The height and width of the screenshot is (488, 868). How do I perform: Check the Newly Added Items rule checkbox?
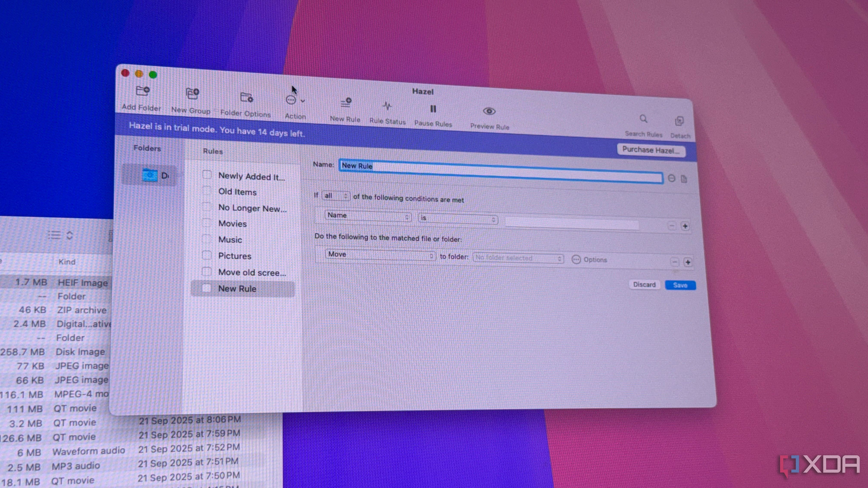pos(207,175)
